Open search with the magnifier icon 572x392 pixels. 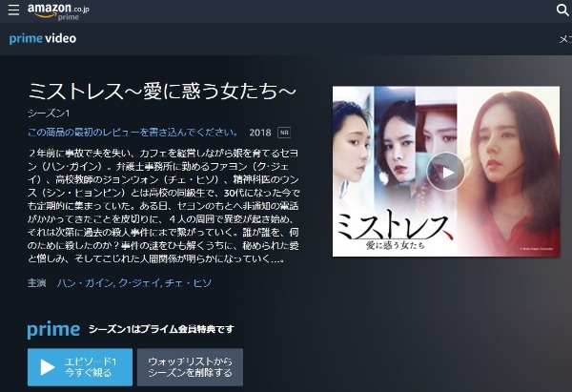[562, 10]
